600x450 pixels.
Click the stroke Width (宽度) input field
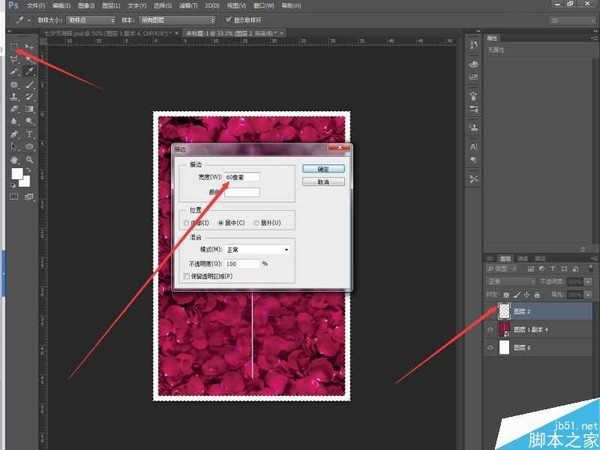243,177
